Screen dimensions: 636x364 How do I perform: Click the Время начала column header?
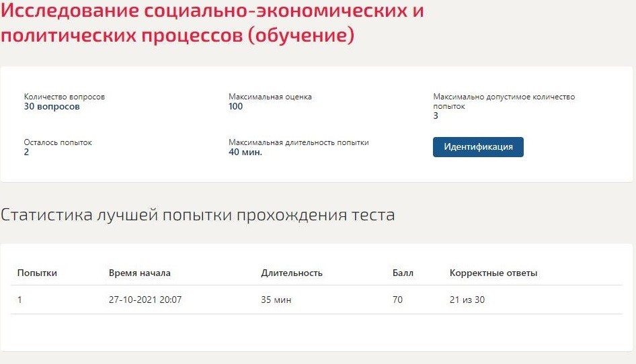coord(140,273)
